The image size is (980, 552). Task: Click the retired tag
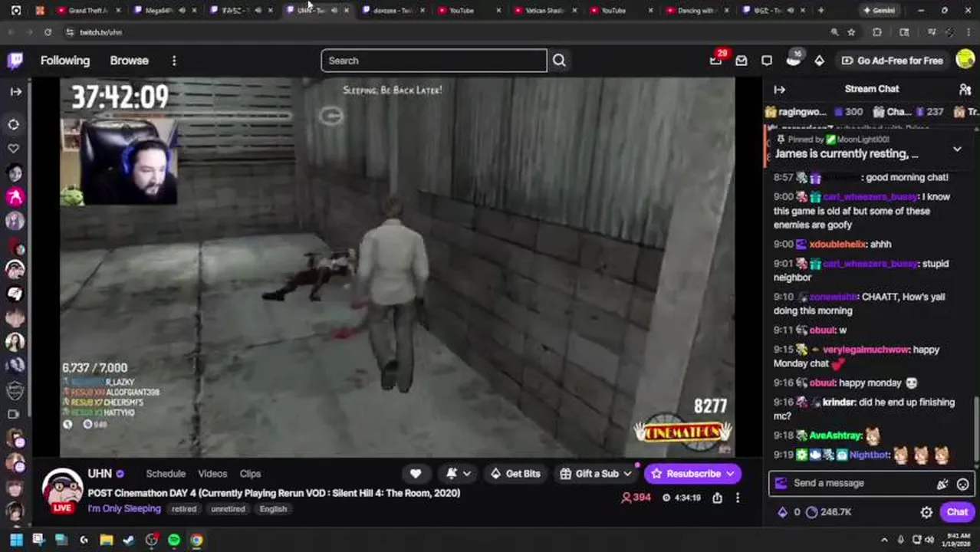[x=184, y=509]
